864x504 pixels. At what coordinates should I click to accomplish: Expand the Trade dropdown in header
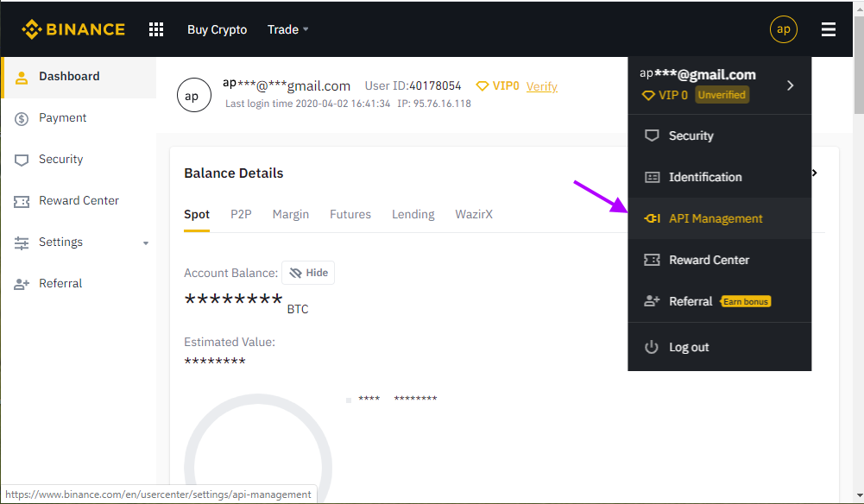(x=287, y=29)
